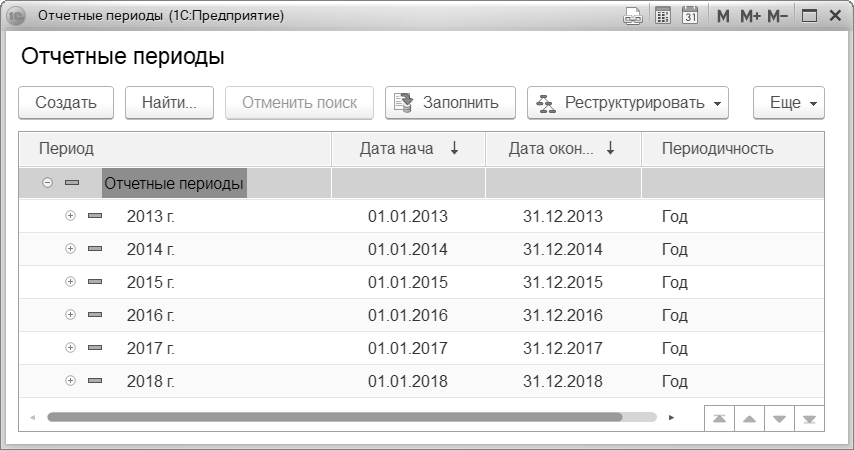Open the Реструктурировать dropdown menu
This screenshot has height=450, width=854.
pyautogui.click(x=627, y=103)
